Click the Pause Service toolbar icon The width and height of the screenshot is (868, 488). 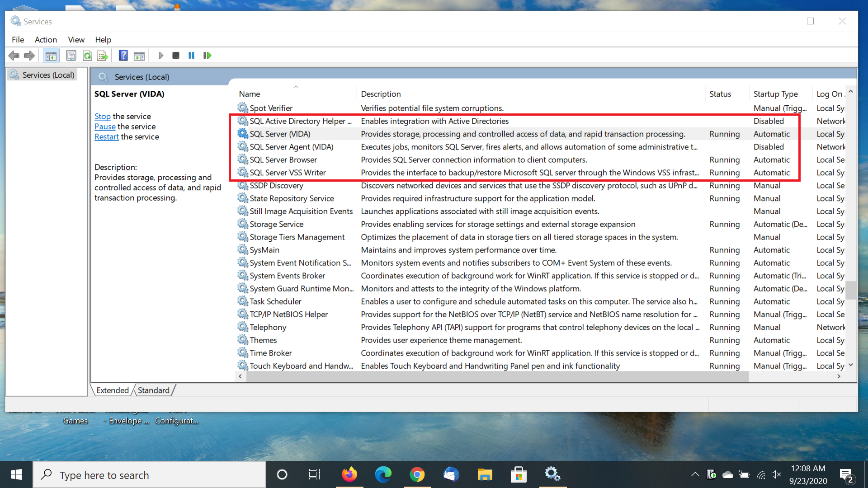pyautogui.click(x=192, y=56)
